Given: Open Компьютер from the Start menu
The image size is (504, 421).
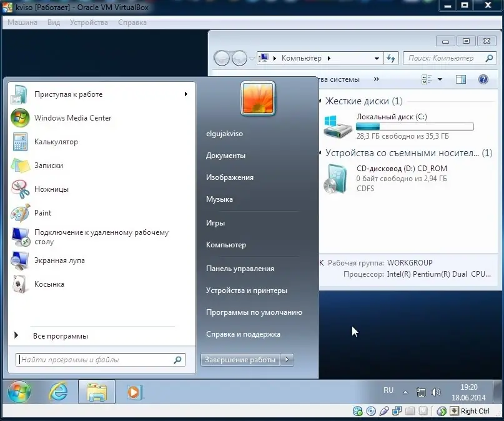Looking at the screenshot, I should (x=226, y=245).
